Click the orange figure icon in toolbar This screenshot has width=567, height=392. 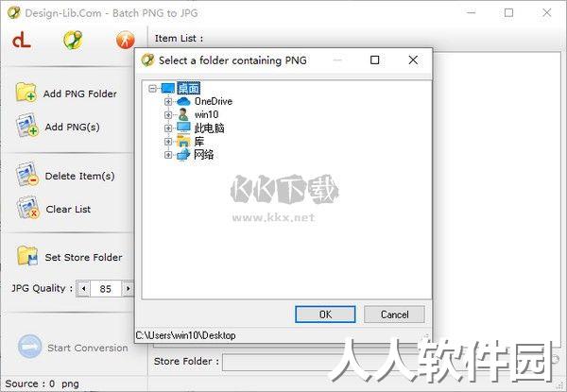point(125,40)
